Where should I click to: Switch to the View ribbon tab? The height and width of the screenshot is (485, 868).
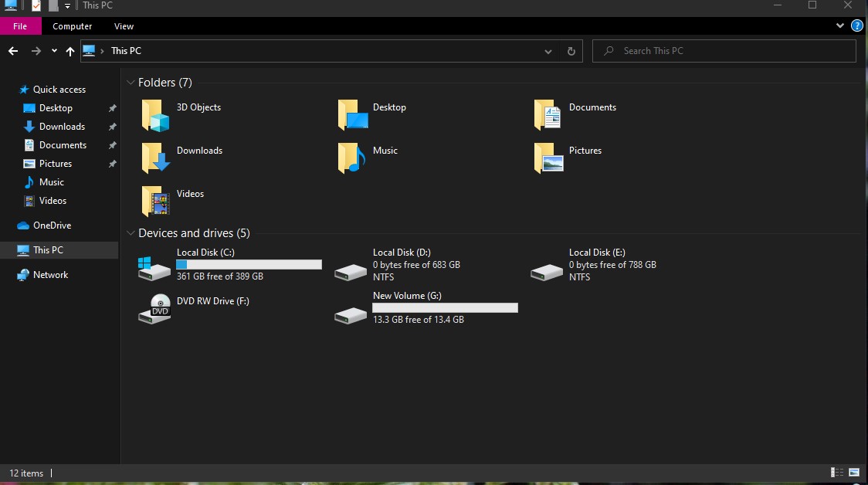click(124, 26)
